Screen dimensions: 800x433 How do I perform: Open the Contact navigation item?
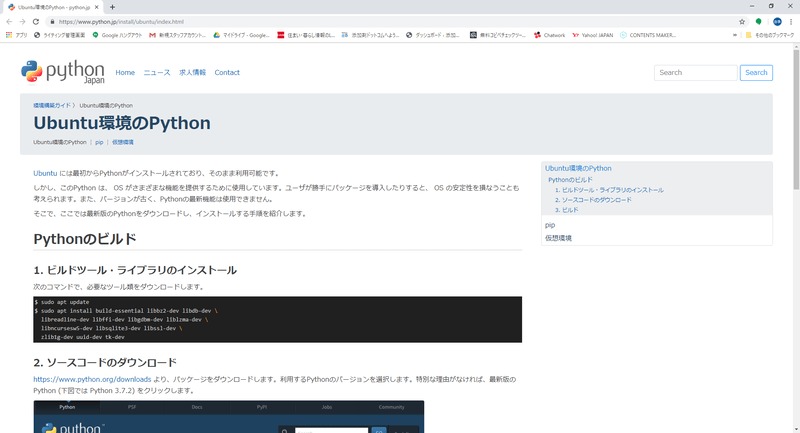(227, 72)
